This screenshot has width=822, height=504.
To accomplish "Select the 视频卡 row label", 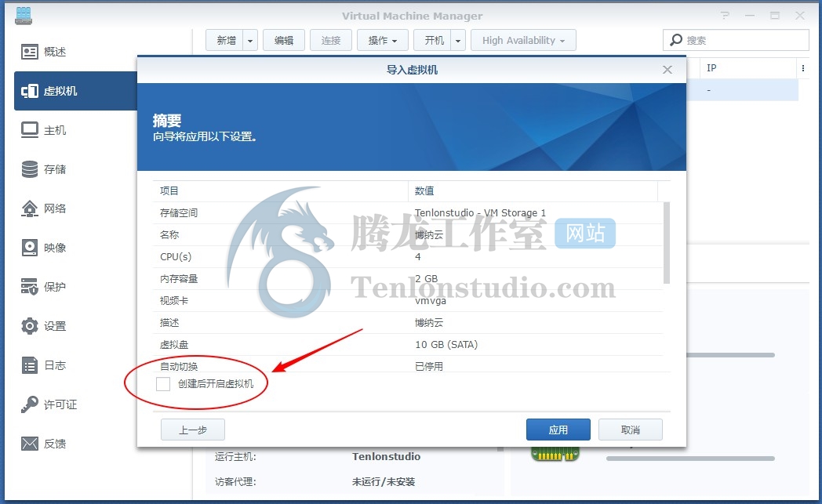I will coord(174,301).
